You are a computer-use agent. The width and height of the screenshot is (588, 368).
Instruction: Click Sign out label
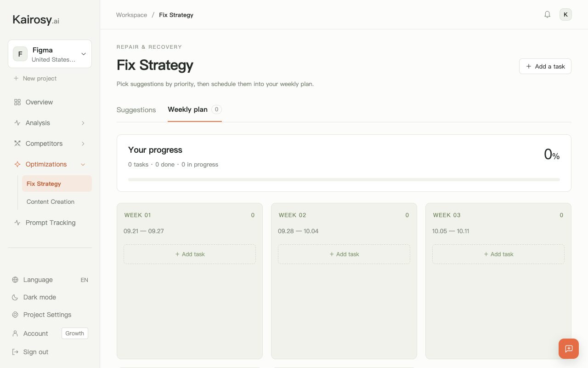36,352
